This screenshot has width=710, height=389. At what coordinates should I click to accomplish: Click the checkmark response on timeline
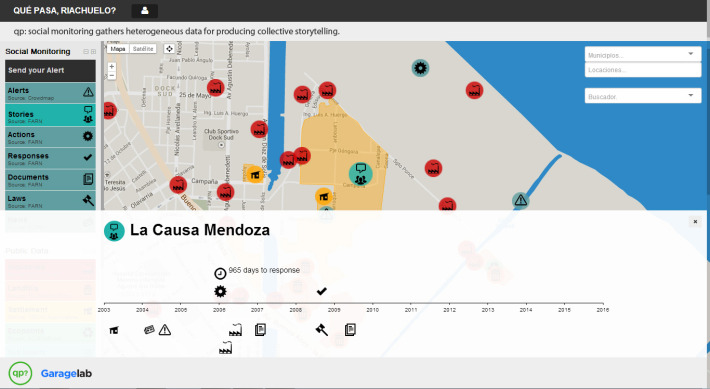click(x=321, y=291)
